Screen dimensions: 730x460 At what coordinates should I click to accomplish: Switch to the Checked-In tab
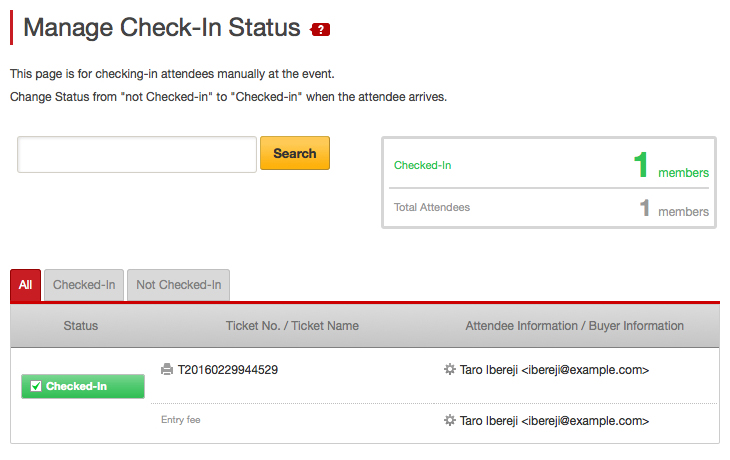(84, 285)
